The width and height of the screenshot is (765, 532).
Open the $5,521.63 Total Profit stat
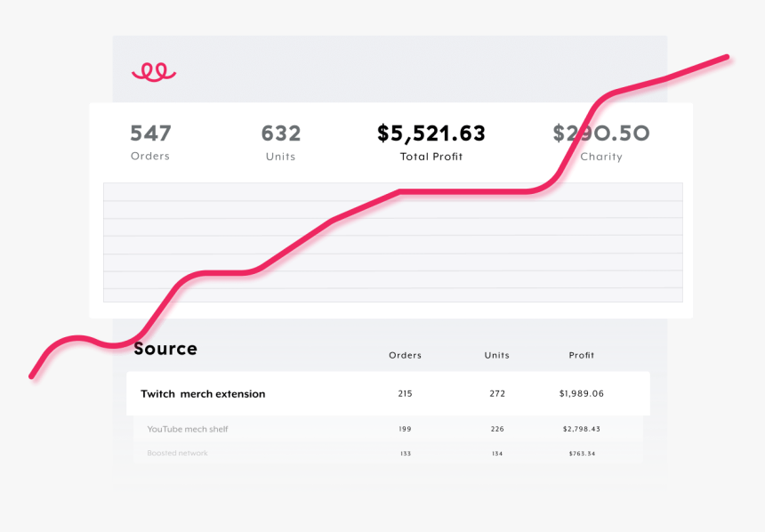pos(431,142)
